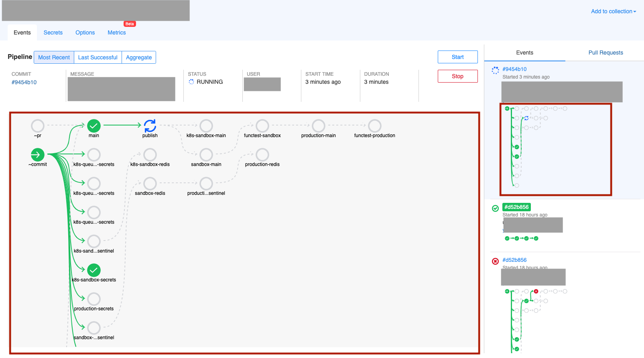The width and height of the screenshot is (644, 358).
Task: Switch to the Secrets tab
Action: 53,32
